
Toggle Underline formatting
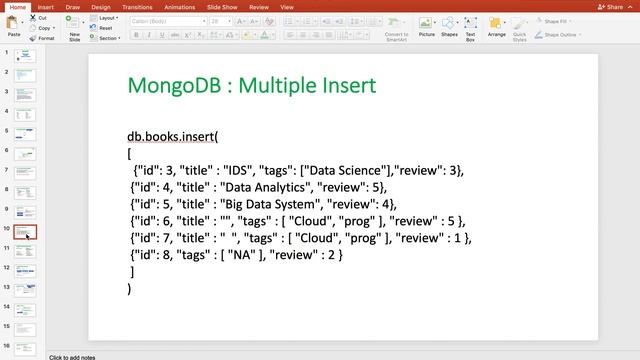pos(162,36)
